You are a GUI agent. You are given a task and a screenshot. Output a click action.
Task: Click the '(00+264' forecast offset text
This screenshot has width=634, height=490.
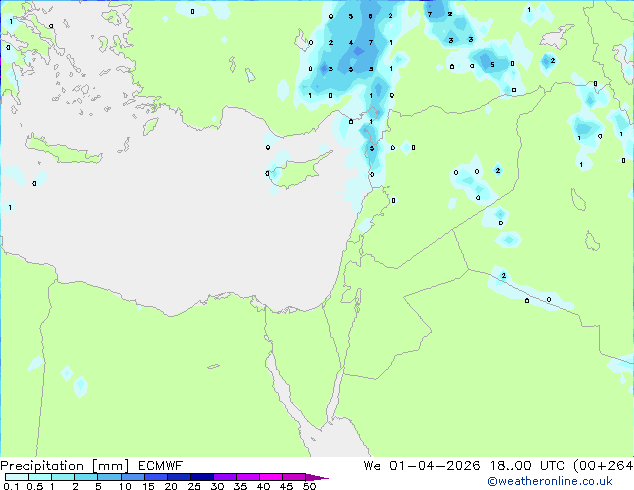tap(603, 466)
